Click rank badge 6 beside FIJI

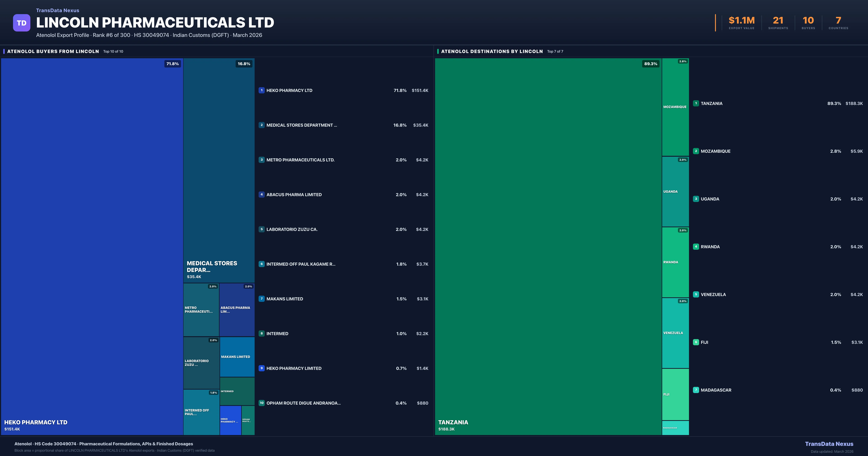pos(696,342)
